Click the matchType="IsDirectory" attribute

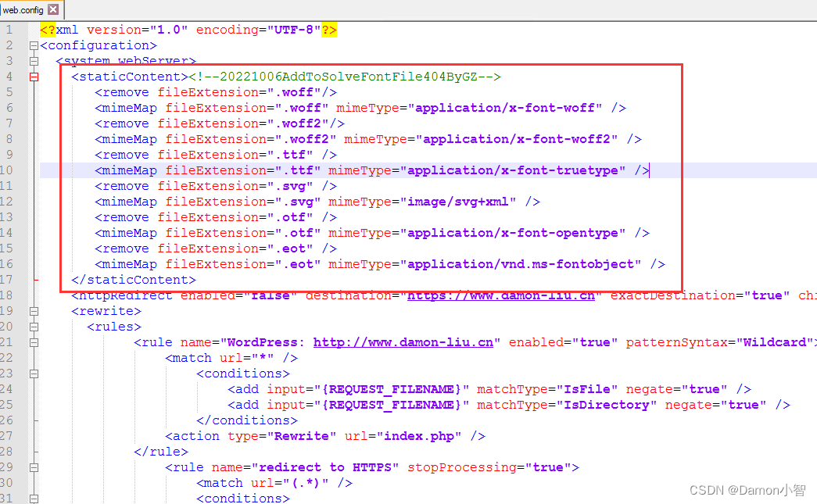point(567,405)
